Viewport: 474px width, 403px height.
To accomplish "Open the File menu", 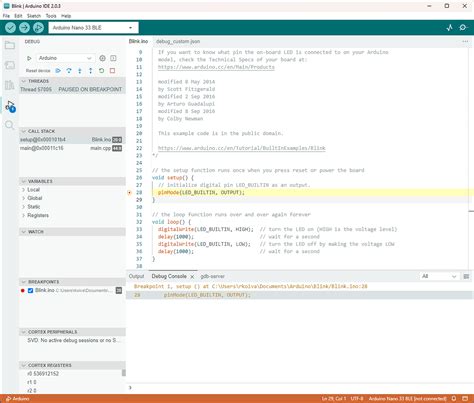I will [x=6, y=16].
